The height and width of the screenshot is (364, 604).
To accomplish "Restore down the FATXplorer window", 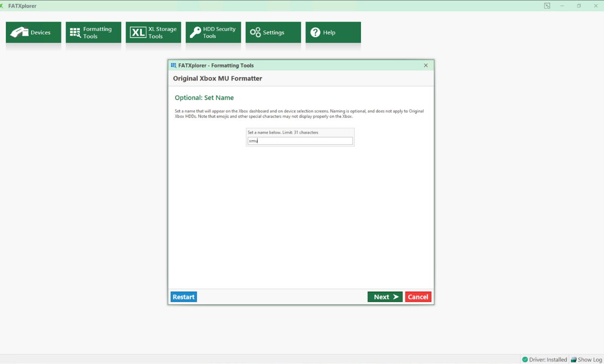I will coord(579,6).
